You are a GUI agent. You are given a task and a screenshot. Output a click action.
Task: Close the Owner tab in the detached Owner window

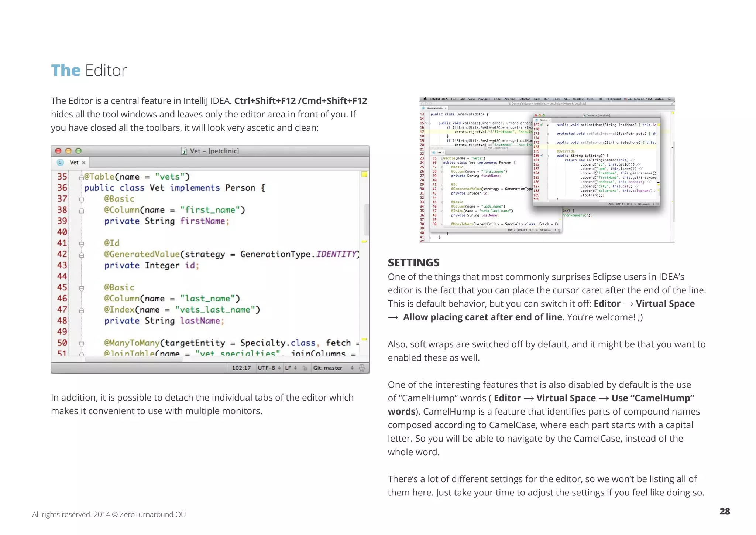pos(549,120)
